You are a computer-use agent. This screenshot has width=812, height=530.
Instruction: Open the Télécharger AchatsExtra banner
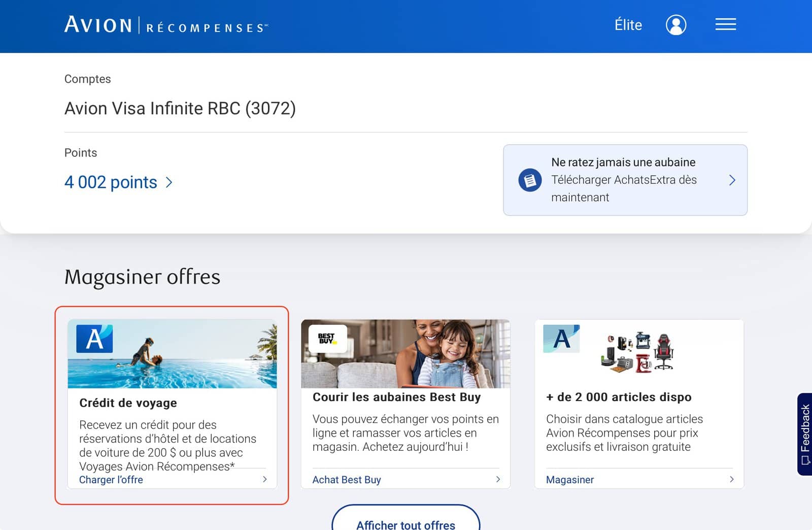625,180
